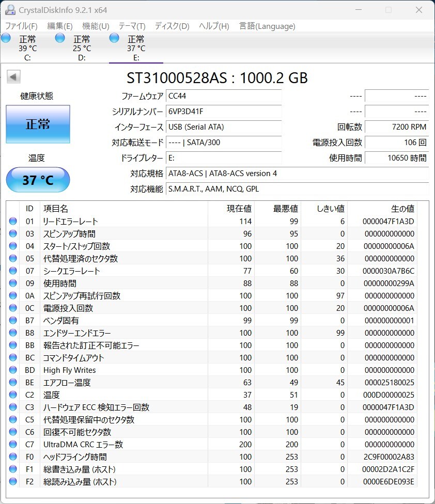Click the 項目名 column header
Image resolution: width=435 pixels, height=504 pixels.
pyautogui.click(x=124, y=208)
